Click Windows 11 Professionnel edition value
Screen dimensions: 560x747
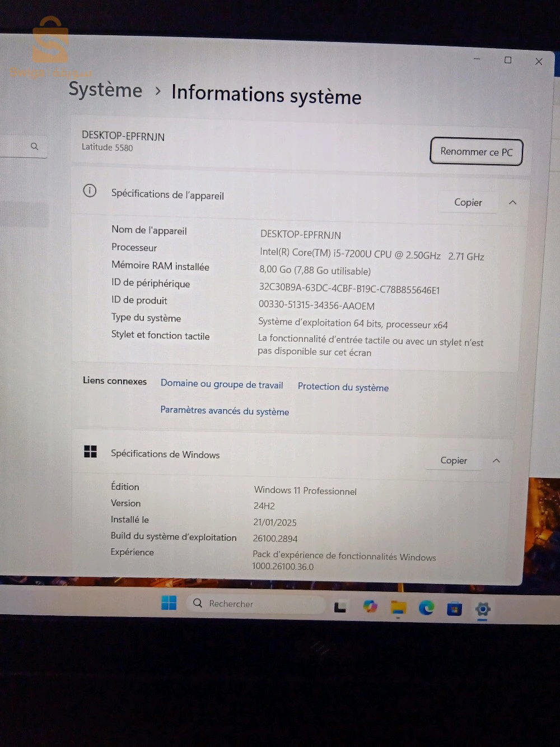point(305,490)
